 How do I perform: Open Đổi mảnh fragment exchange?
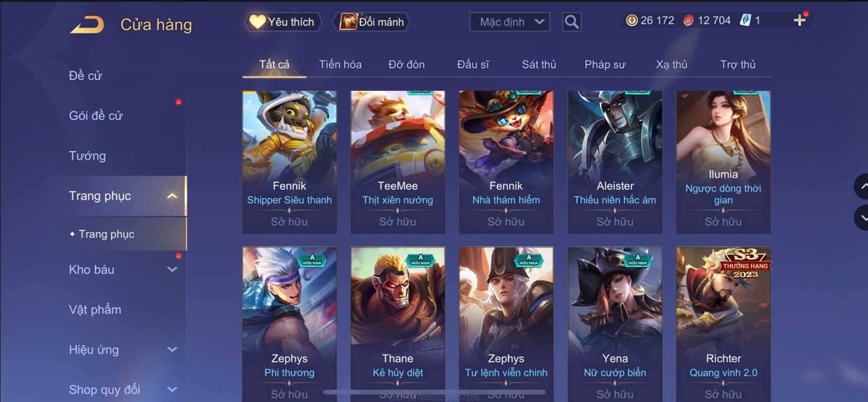point(372,22)
